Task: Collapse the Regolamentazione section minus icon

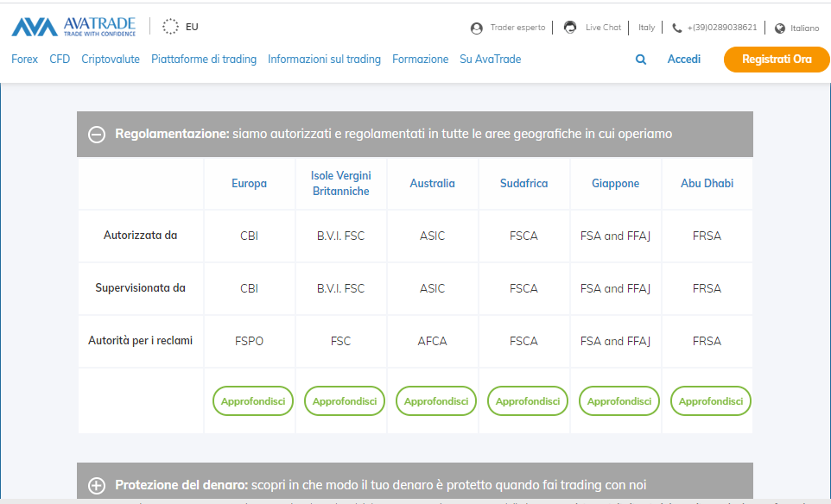Action: (97, 135)
